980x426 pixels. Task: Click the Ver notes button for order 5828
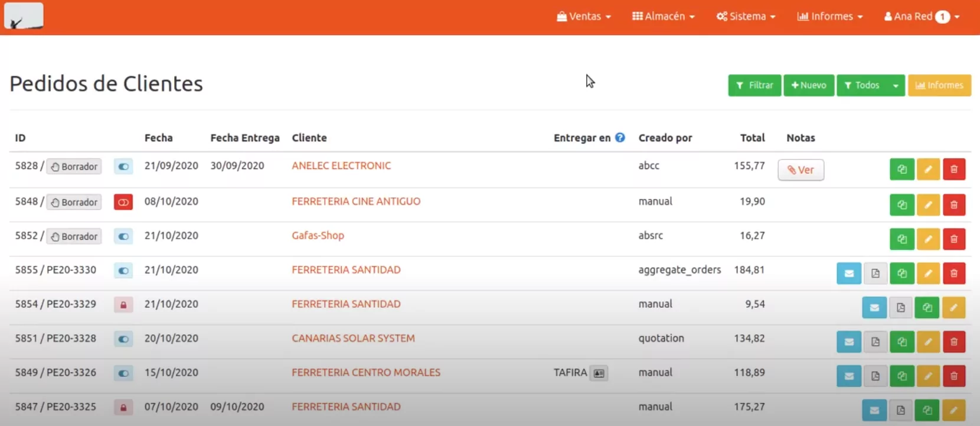point(801,170)
